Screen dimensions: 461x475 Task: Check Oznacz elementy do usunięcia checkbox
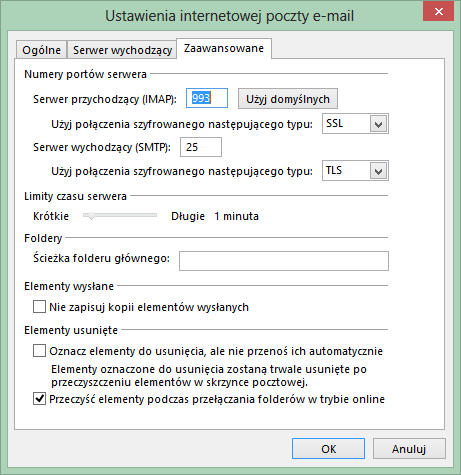click(x=39, y=351)
